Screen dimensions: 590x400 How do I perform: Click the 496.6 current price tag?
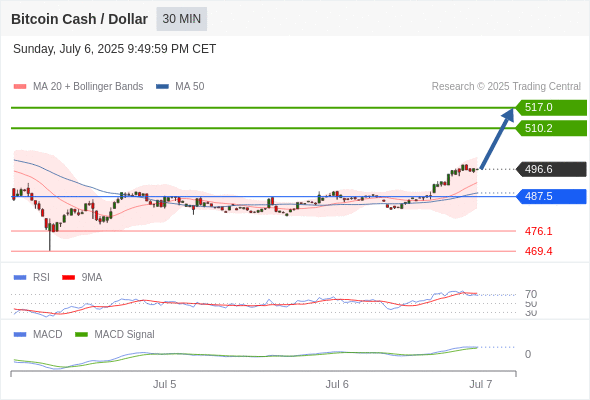[551, 169]
